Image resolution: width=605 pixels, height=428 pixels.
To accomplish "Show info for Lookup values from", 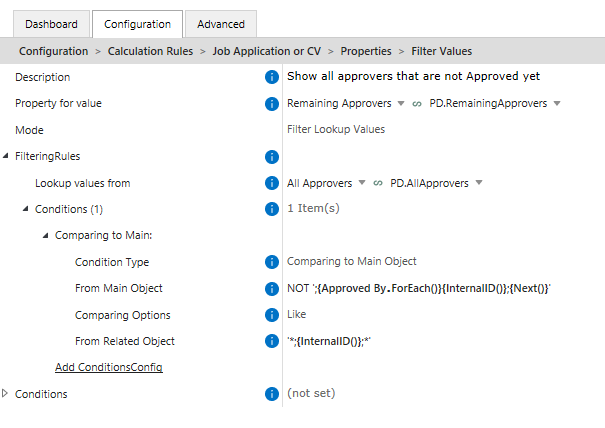I will 272,183.
